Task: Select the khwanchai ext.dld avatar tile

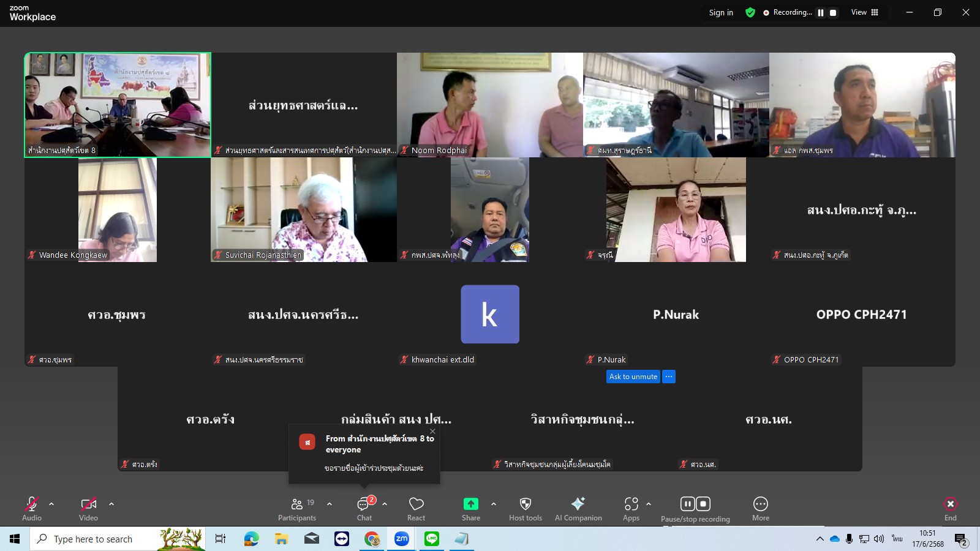Action: click(490, 314)
